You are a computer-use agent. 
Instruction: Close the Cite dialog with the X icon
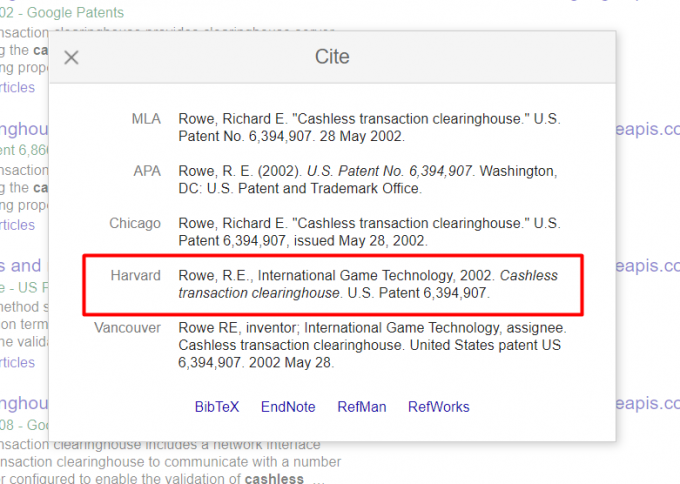71,57
